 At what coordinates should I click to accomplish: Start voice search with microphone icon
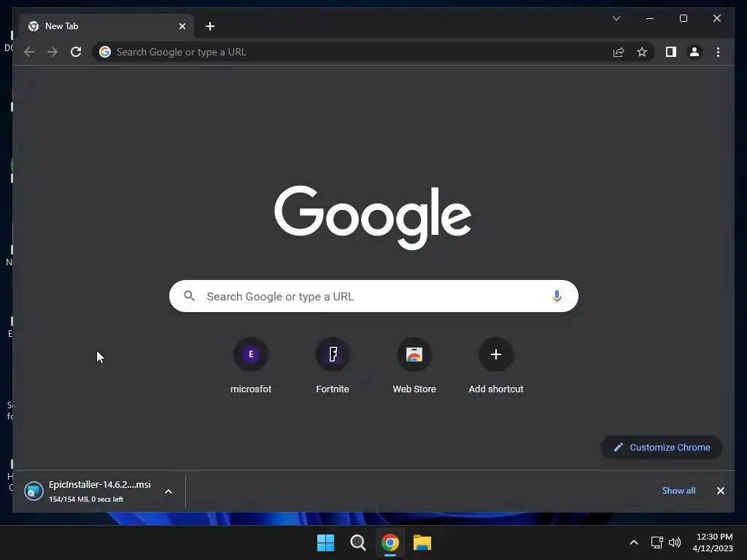tap(556, 296)
